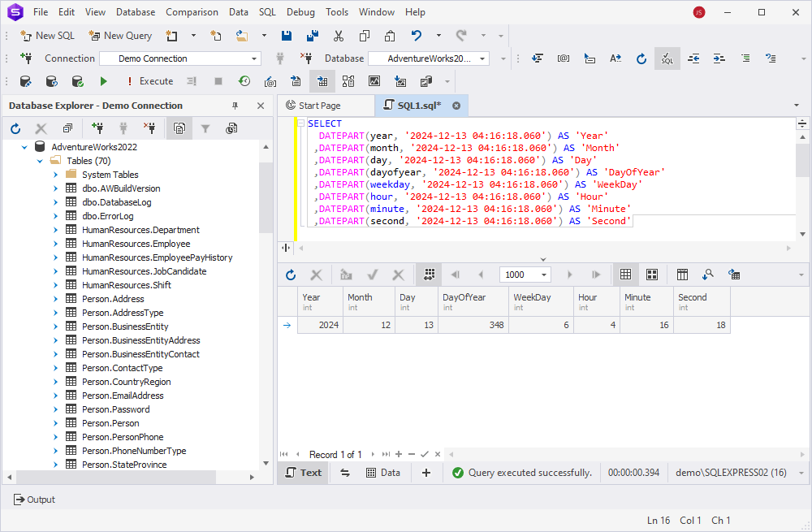Switch to Grid View in results

pyautogui.click(x=625, y=275)
